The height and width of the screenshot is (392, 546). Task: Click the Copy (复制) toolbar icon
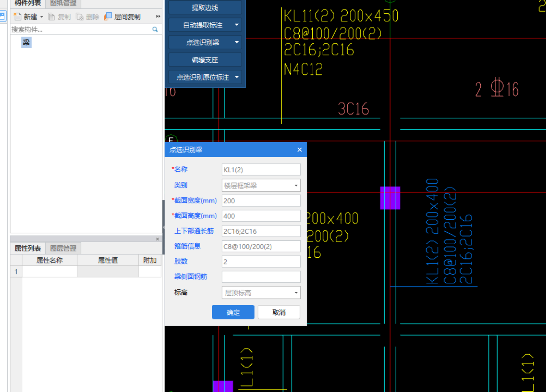[52, 17]
